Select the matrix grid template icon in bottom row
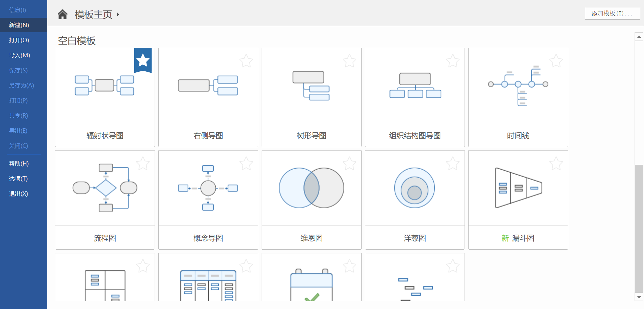 click(x=105, y=286)
